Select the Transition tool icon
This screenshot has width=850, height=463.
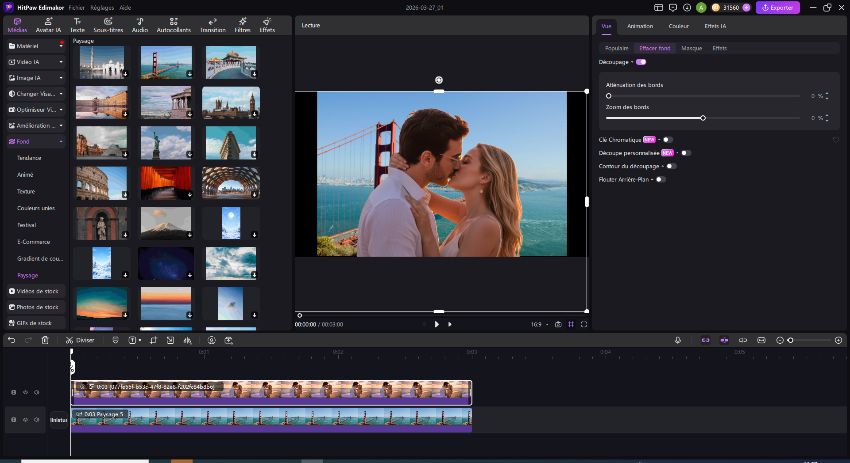[x=212, y=24]
